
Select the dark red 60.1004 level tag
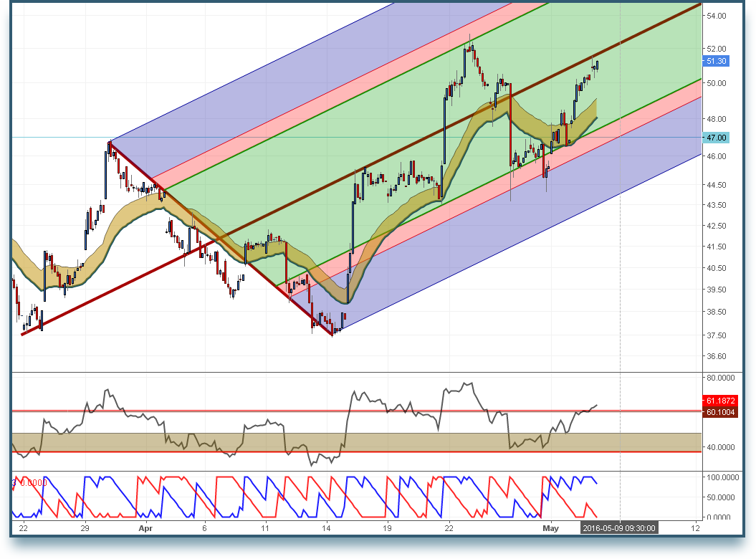coord(720,412)
